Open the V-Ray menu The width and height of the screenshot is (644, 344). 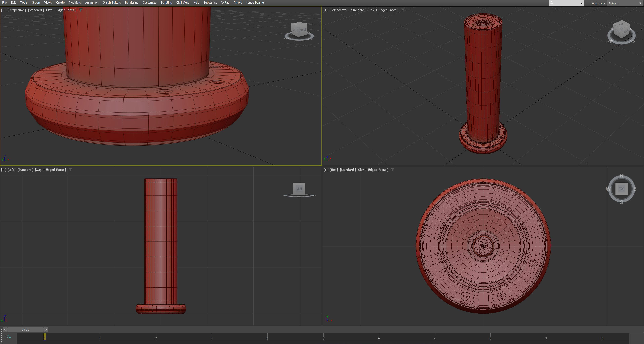pos(225,3)
